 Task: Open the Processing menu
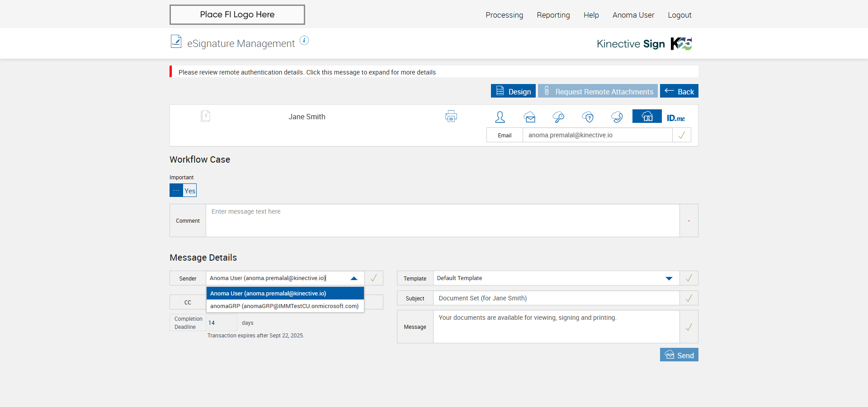coord(504,15)
